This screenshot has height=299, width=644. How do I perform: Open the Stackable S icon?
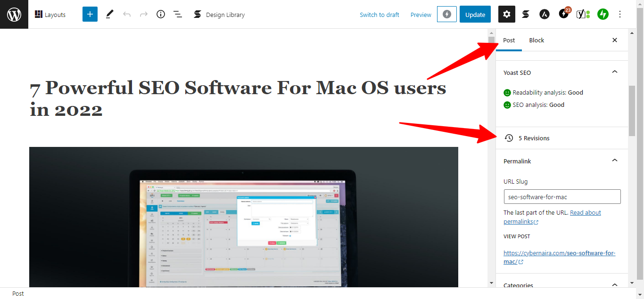526,14
